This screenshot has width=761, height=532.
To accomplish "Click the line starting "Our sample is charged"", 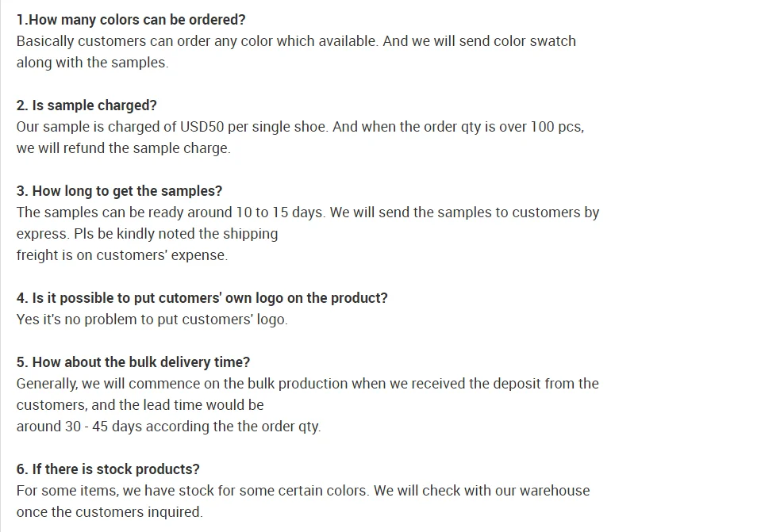I will [x=300, y=127].
